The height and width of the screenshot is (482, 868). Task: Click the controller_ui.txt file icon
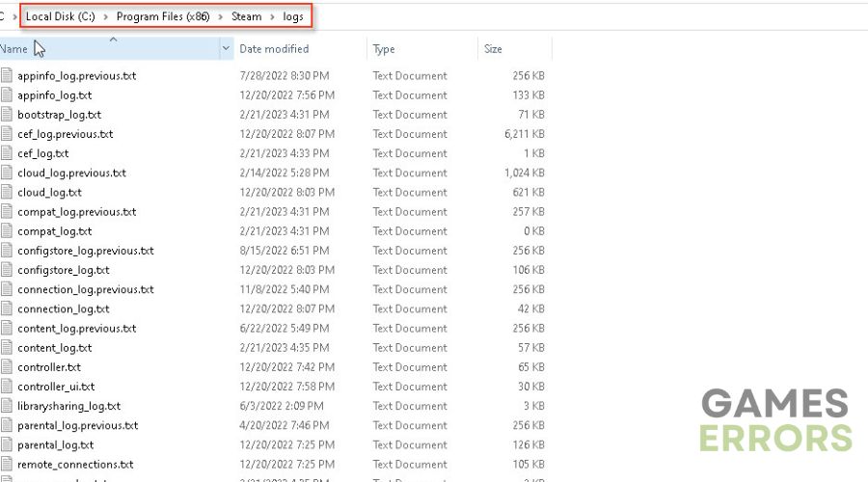pos(6,386)
